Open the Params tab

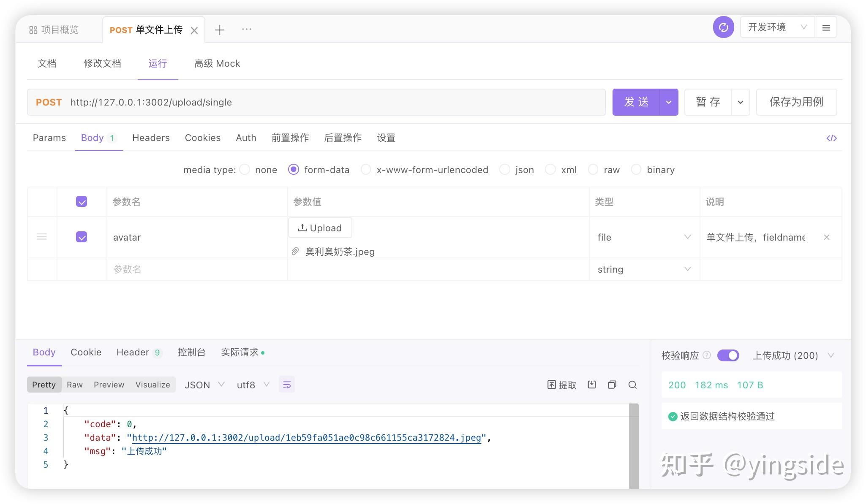[x=49, y=138]
